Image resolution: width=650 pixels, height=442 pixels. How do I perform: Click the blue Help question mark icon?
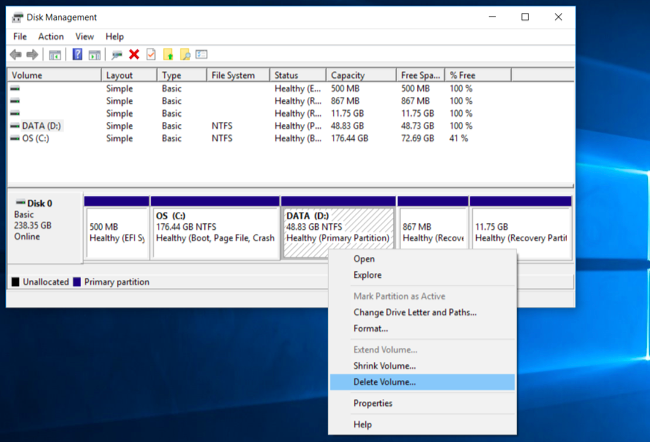pos(77,54)
